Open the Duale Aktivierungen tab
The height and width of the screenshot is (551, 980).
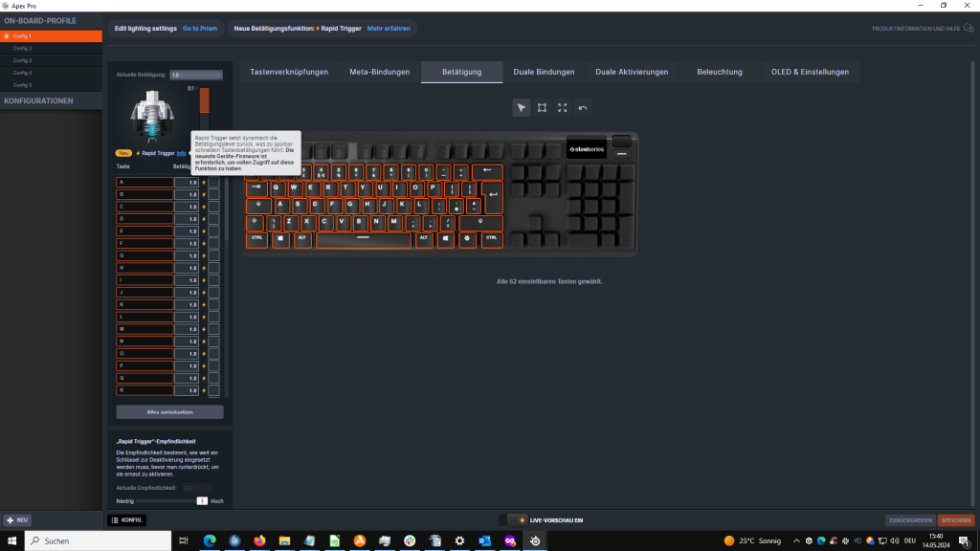(x=632, y=72)
